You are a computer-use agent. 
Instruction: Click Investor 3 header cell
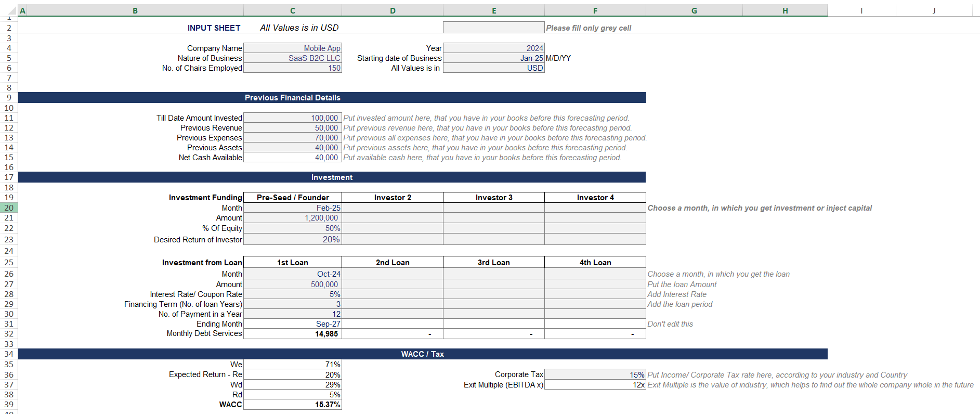pyautogui.click(x=494, y=198)
